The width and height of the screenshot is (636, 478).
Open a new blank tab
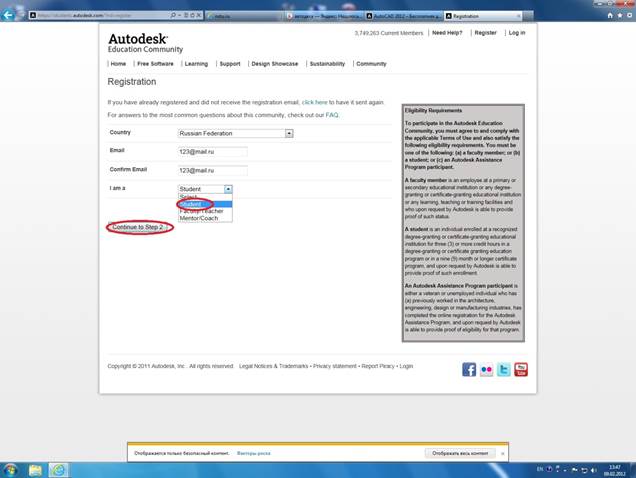pyautogui.click(x=528, y=16)
